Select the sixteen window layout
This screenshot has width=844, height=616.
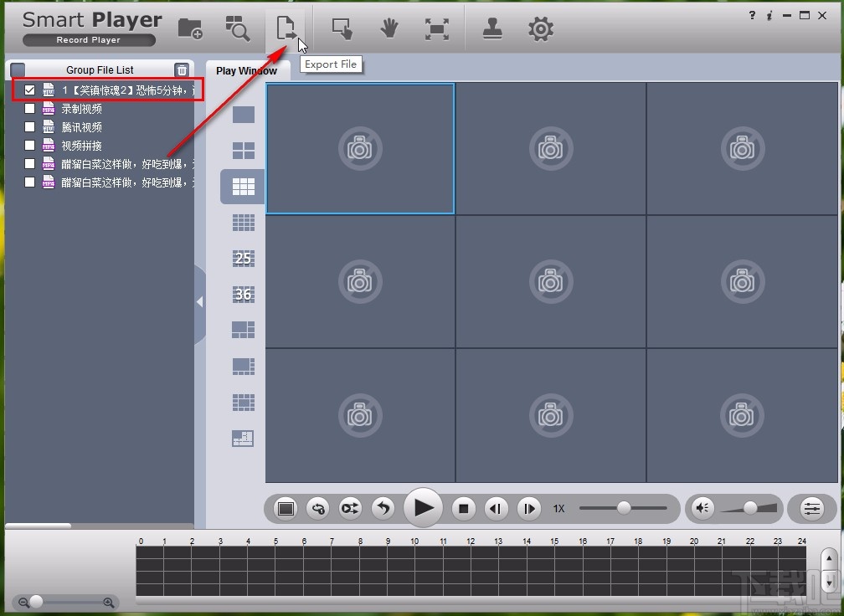tap(244, 222)
